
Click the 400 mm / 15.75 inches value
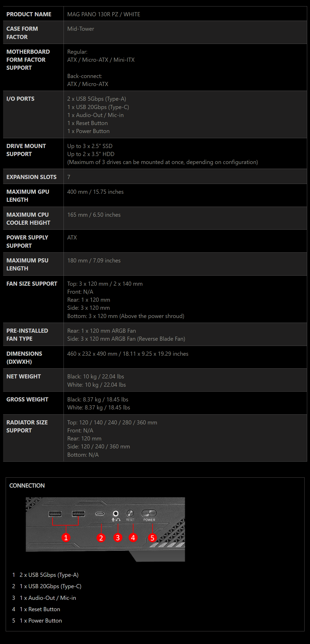coord(95,192)
